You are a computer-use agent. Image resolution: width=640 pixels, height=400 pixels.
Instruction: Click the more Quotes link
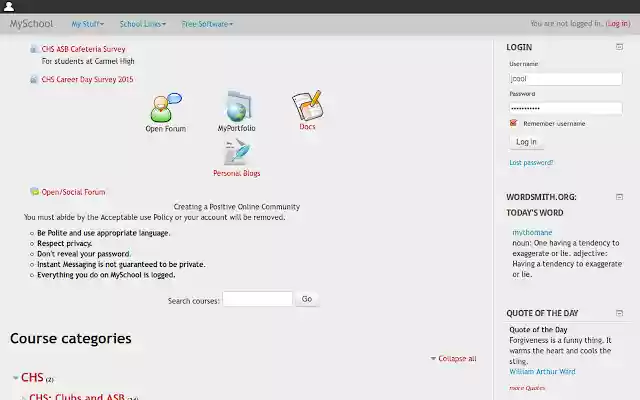[527, 388]
